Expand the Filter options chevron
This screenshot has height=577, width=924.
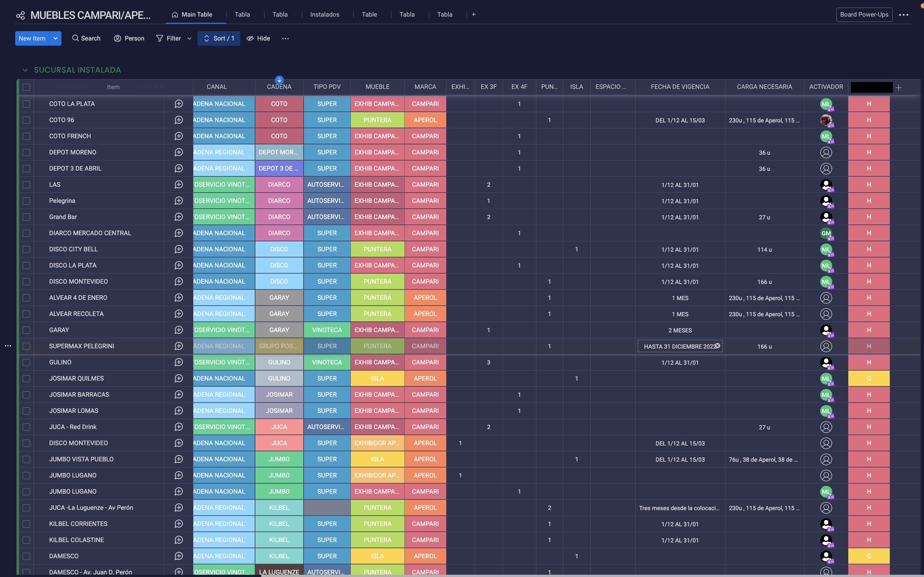point(189,38)
